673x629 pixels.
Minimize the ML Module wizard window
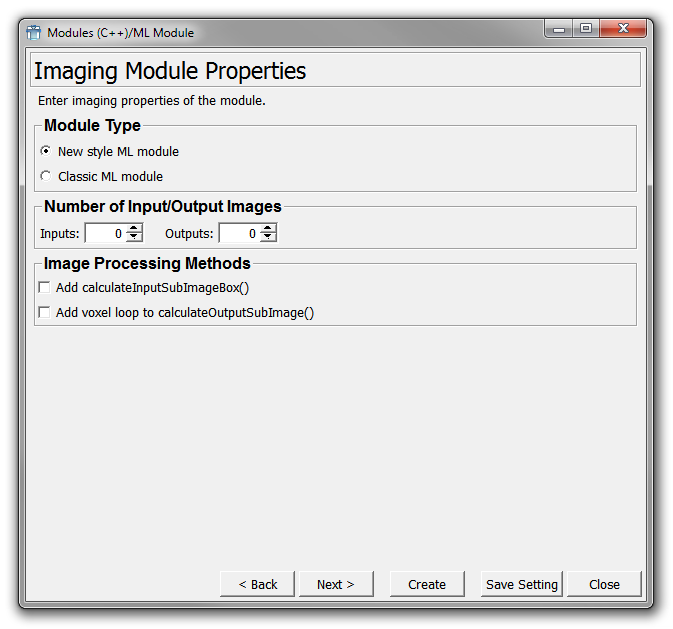pos(559,30)
